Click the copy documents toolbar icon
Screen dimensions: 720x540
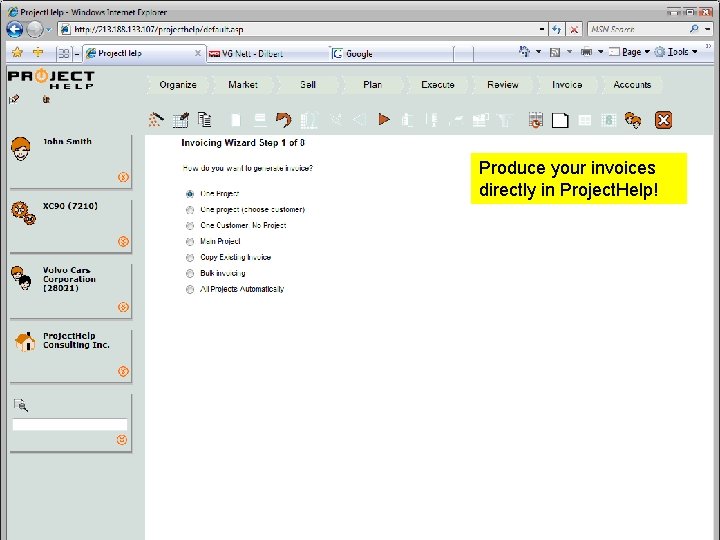[x=205, y=120]
